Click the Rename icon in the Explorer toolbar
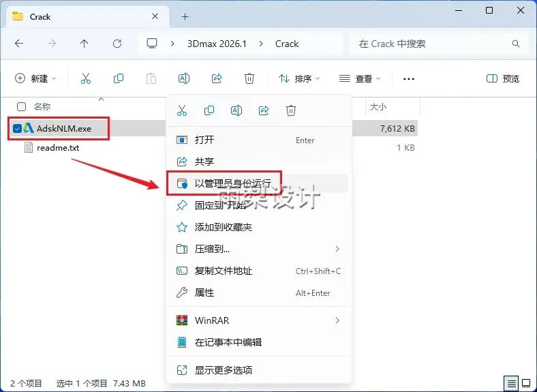Screen dimensions: 537x392 (x=184, y=78)
